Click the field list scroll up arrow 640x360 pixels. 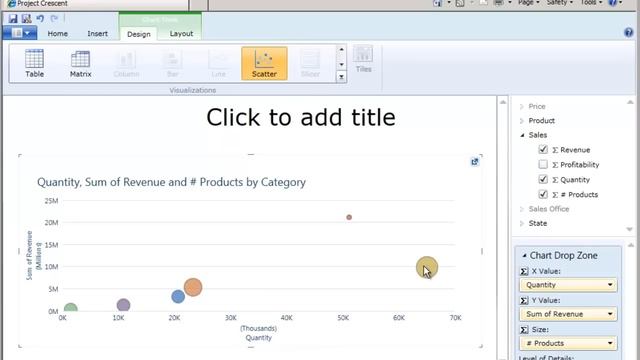tap(630, 102)
